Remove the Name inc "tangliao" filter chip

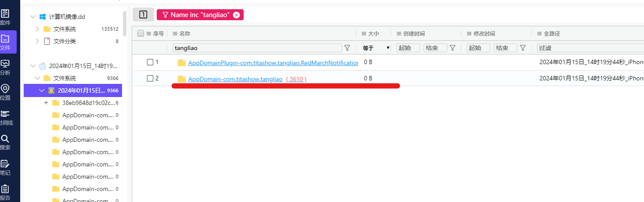237,15
